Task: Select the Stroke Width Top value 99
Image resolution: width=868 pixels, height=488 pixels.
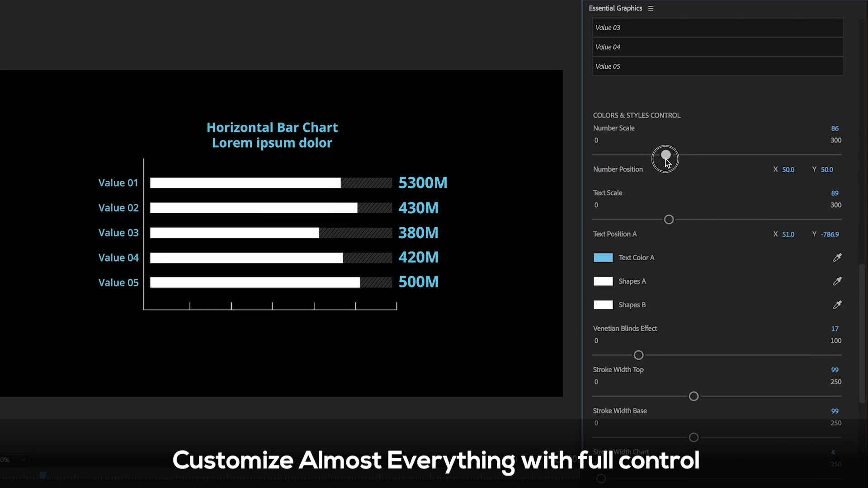Action: click(x=835, y=370)
